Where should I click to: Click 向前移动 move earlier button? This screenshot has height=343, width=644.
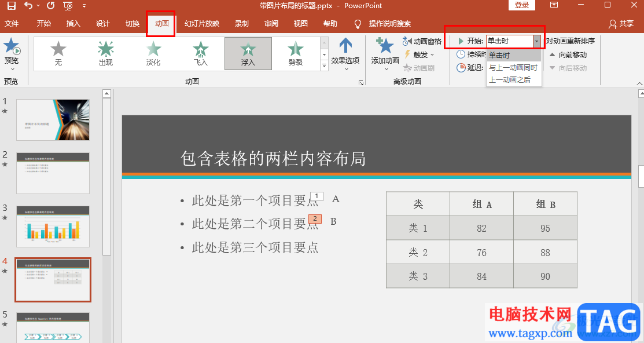(568, 54)
